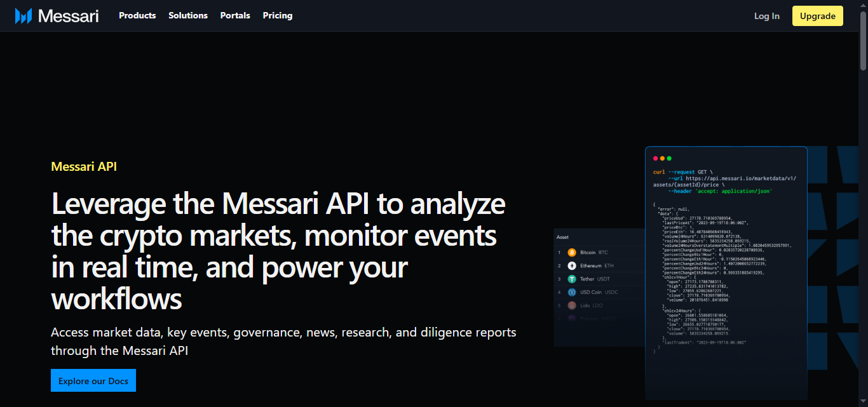Click the USD Coin icon in the asset list
The image size is (868, 407).
tap(572, 293)
